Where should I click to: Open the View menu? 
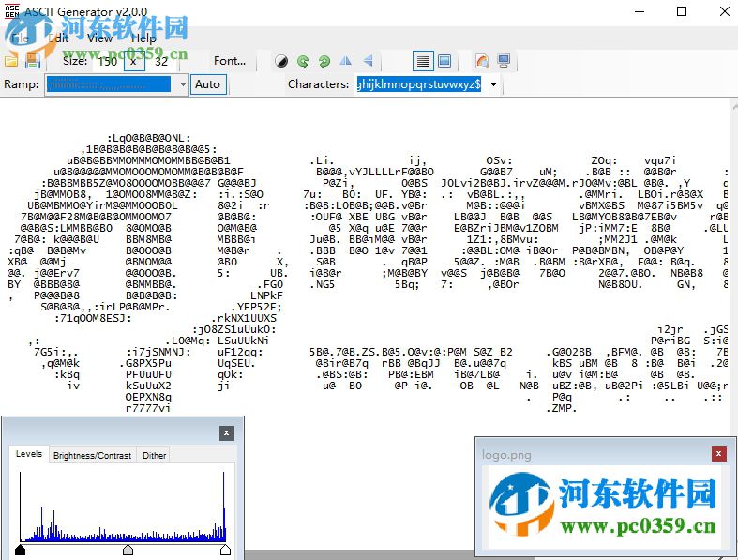[x=99, y=38]
